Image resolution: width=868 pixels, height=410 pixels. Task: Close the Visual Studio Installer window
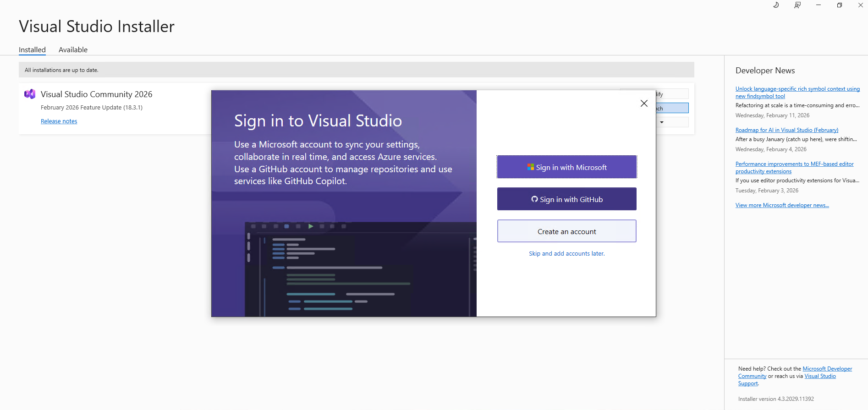[x=861, y=5]
